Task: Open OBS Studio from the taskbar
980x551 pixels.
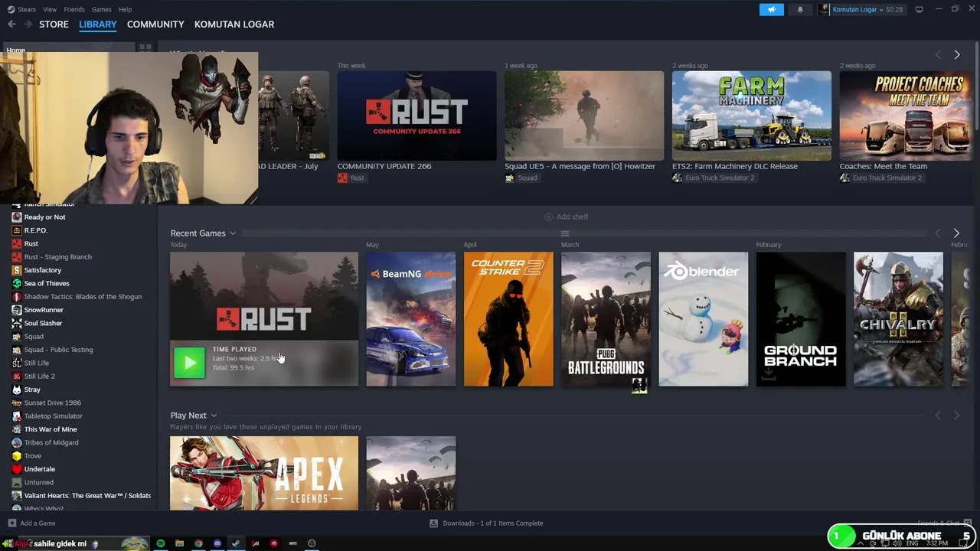Action: point(312,543)
